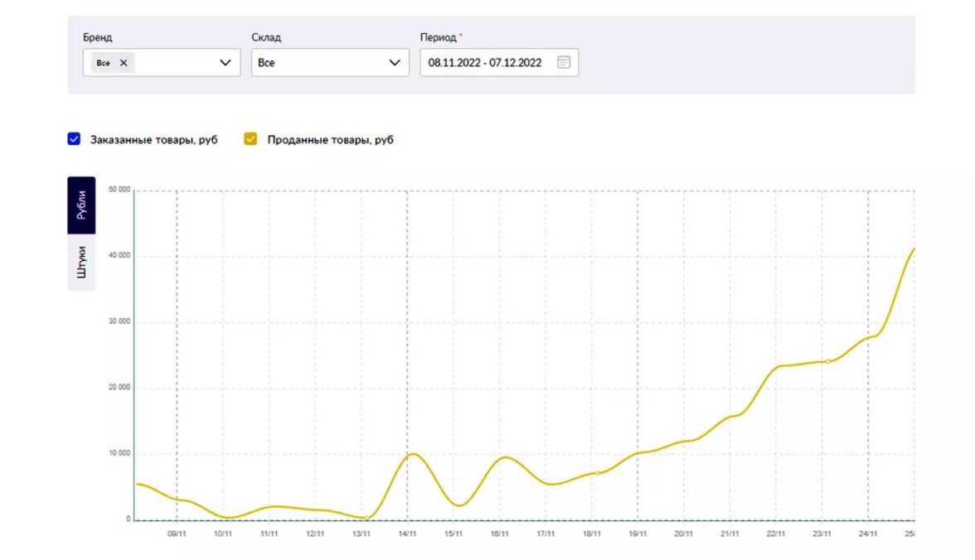
Task: Click the data point marker at 23/11
Action: [x=827, y=361]
